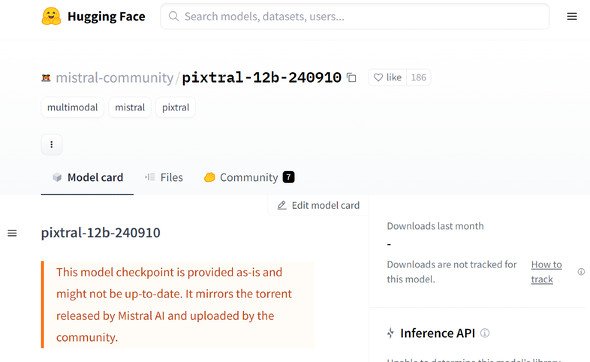The height and width of the screenshot is (362, 590).
Task: Click Edit model card
Action: 318,205
